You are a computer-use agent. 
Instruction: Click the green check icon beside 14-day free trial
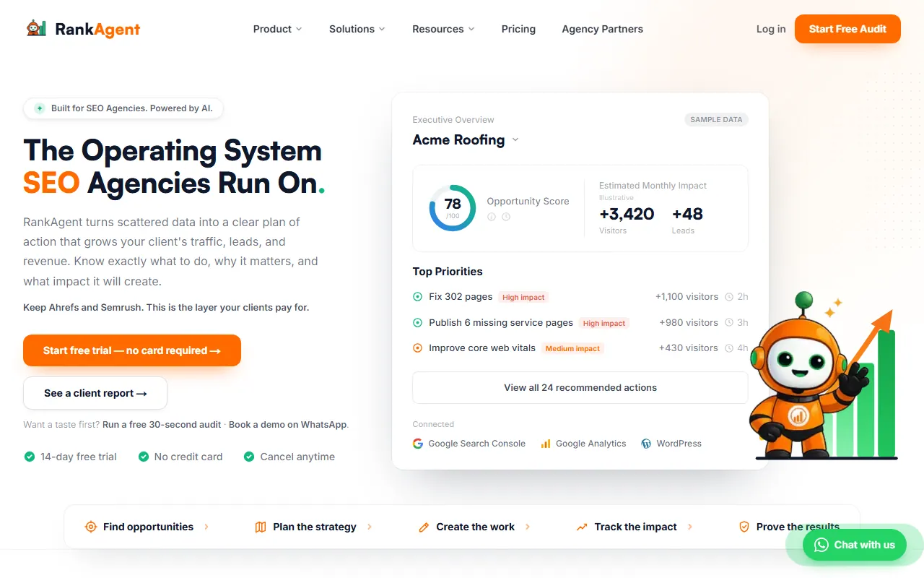(30, 457)
